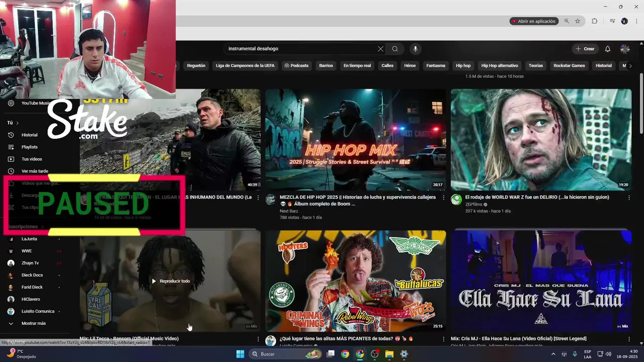
Task: Select the Teorías filter chip
Action: pos(536,65)
